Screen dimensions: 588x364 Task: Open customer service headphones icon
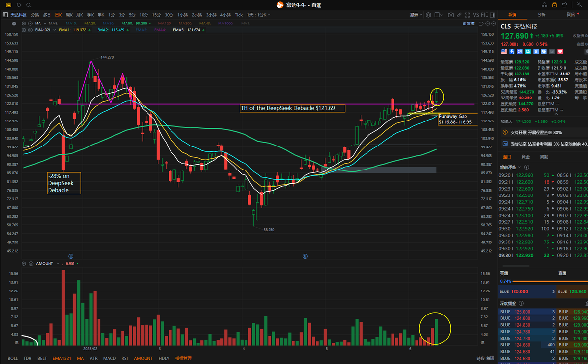544,5
